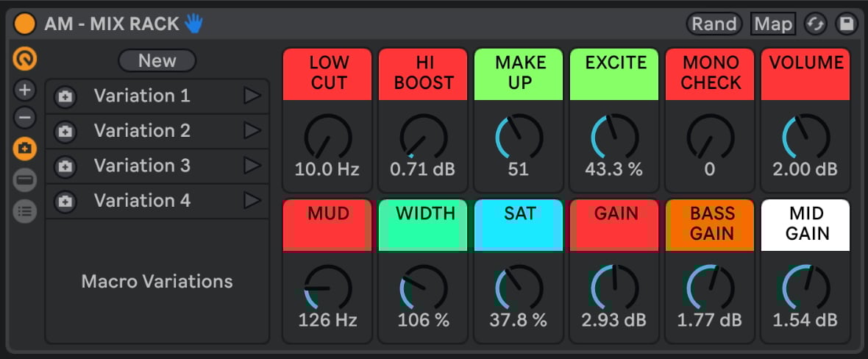
Task: Overwrite Variation 4 with its camera icon
Action: 65,202
